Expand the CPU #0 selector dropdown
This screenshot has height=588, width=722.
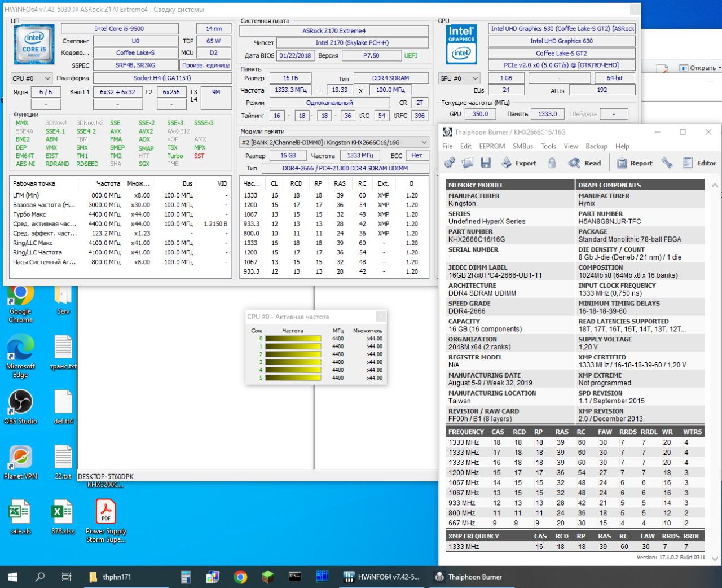(x=32, y=78)
